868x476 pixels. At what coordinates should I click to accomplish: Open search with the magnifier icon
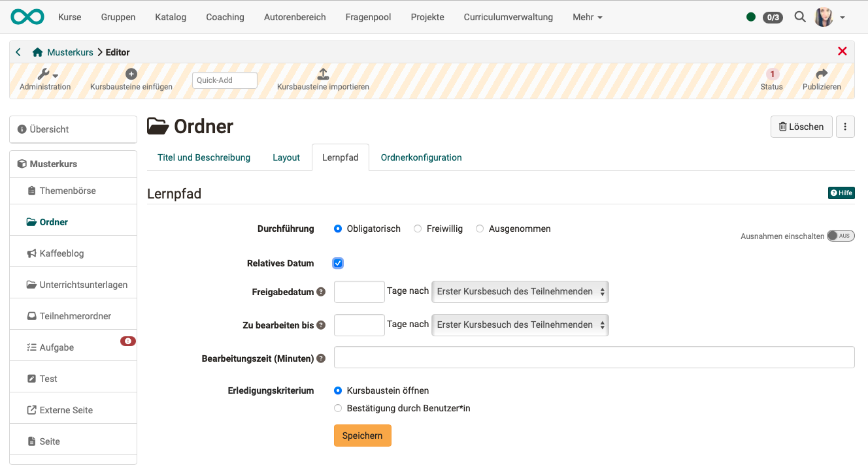799,17
